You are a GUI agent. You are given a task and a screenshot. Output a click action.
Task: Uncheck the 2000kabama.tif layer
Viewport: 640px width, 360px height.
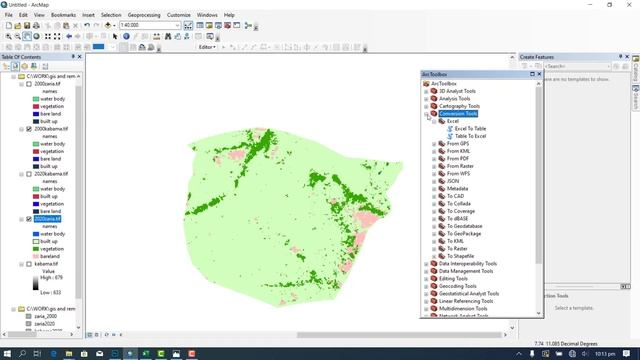click(29, 129)
